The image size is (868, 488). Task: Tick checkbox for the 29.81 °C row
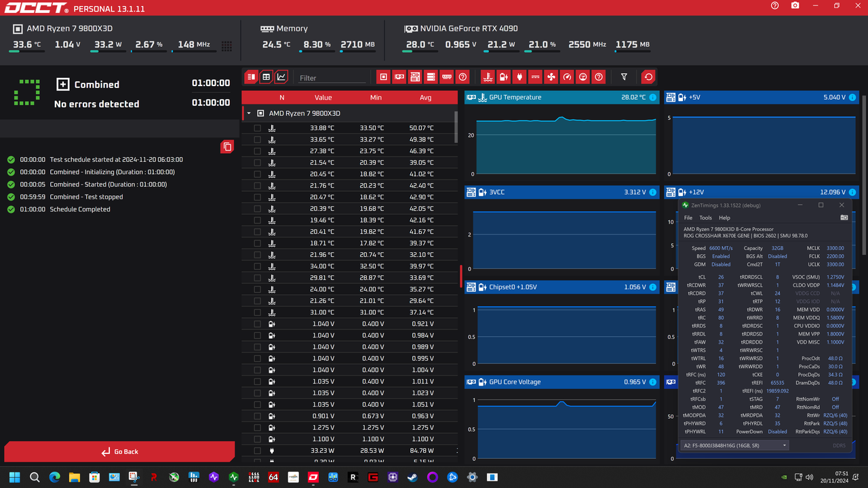(x=257, y=278)
